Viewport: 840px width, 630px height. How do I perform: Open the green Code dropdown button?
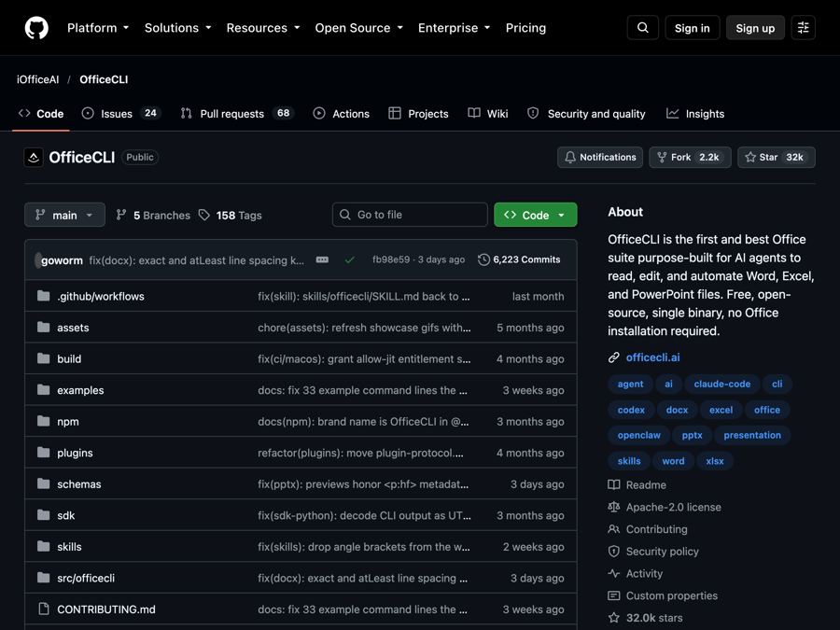pyautogui.click(x=535, y=215)
